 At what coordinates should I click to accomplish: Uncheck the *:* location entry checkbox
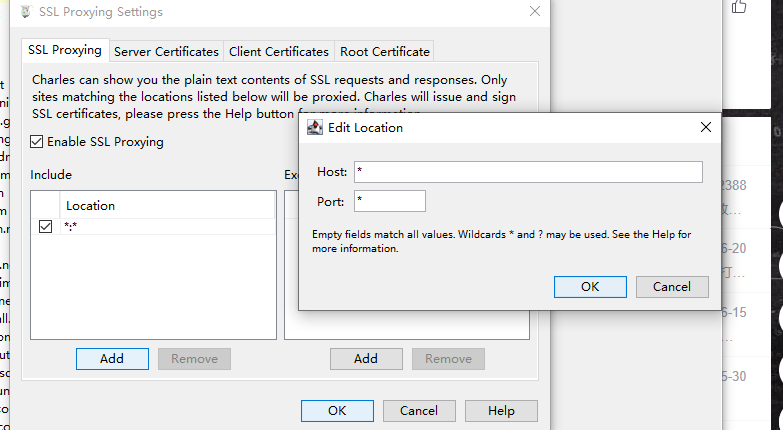click(45, 227)
